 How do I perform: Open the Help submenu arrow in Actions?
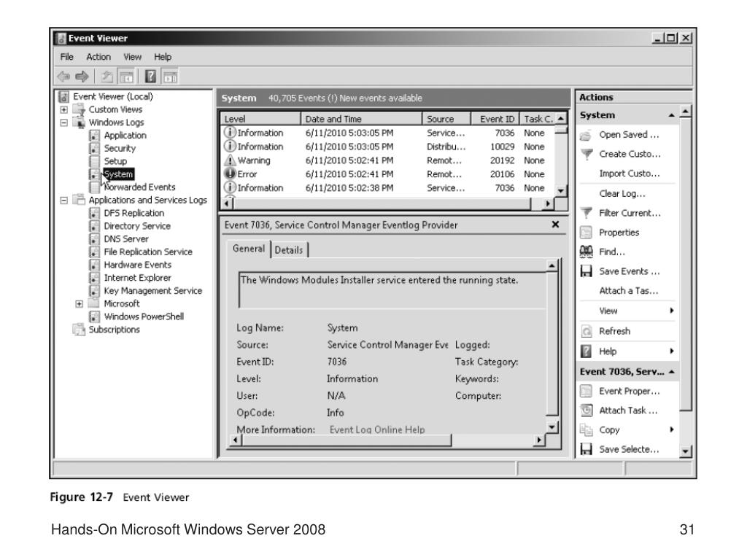[x=672, y=351]
